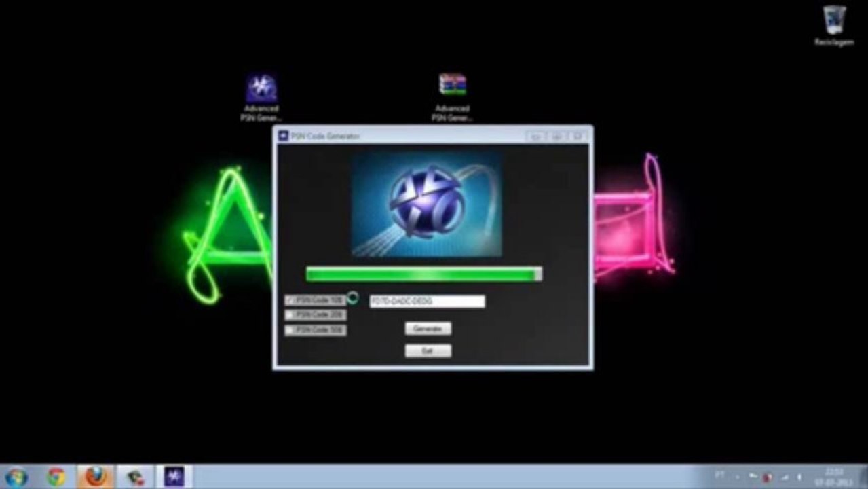Screen dimensions: 868x489
Task: Click the Generate button
Action: pos(428,329)
